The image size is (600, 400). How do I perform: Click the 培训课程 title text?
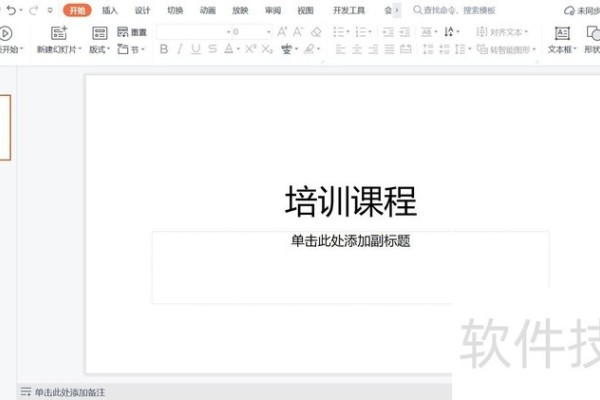click(x=351, y=201)
